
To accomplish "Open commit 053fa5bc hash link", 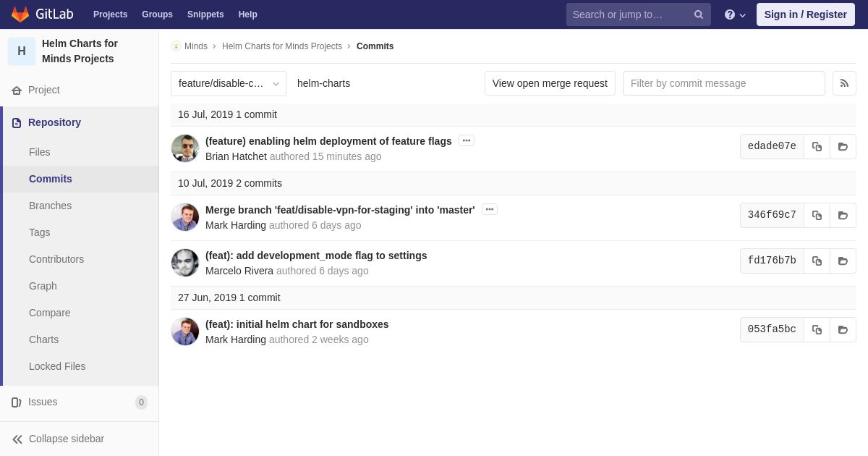I will click(x=772, y=329).
